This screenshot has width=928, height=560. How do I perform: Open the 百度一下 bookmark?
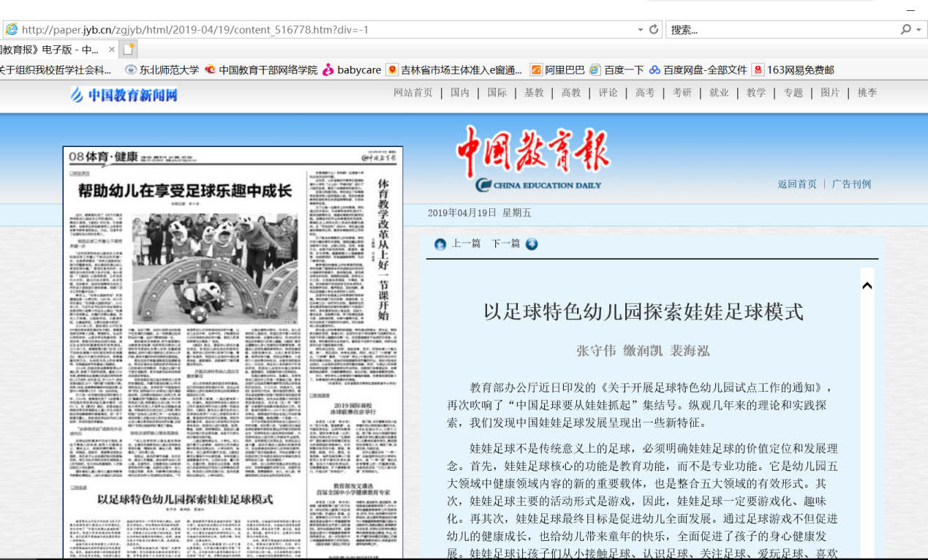point(616,70)
